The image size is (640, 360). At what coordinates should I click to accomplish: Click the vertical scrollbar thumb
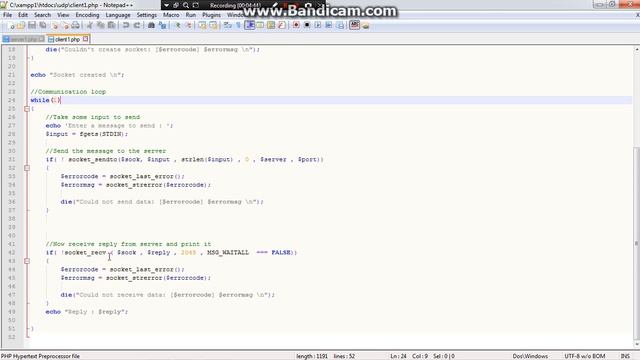pyautogui.click(x=636, y=243)
